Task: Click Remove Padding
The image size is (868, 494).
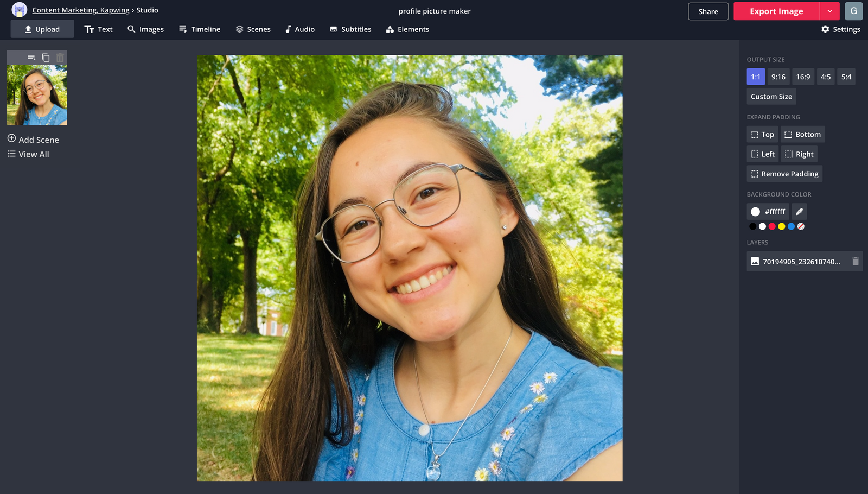Action: click(x=784, y=173)
